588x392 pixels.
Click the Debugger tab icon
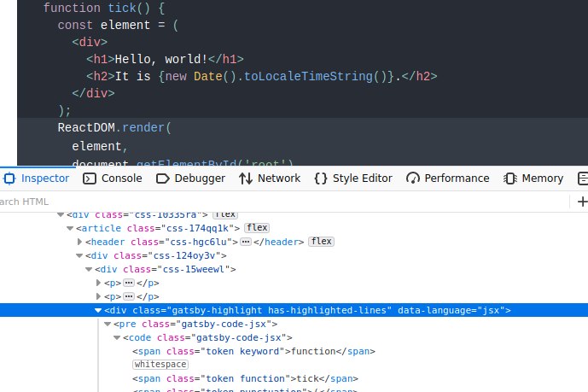pos(162,178)
